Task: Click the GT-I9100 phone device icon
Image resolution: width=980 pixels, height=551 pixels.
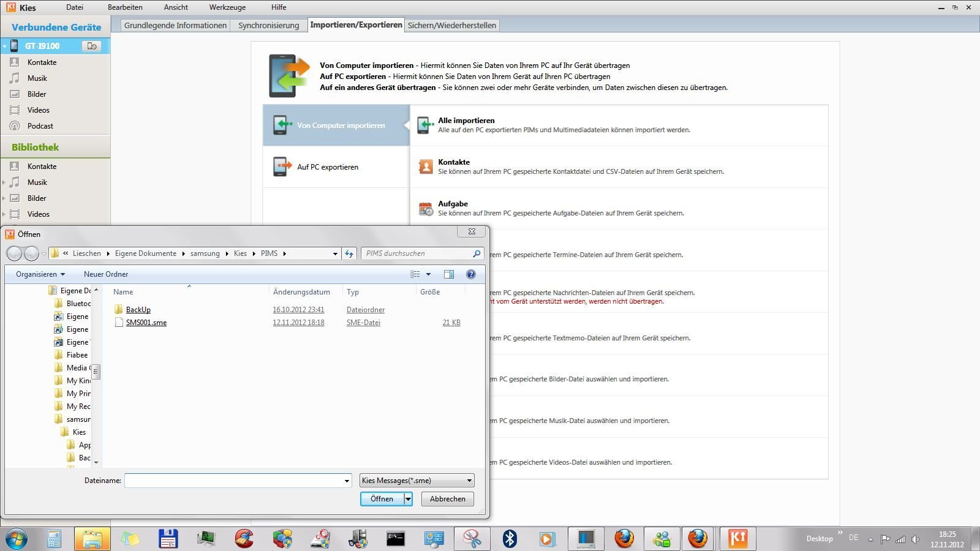Action: pyautogui.click(x=14, y=45)
